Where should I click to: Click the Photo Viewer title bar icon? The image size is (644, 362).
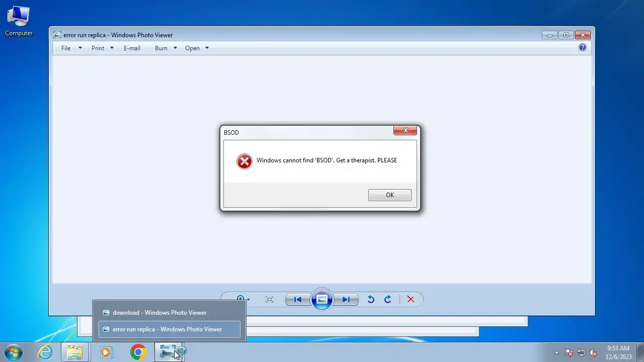click(58, 35)
